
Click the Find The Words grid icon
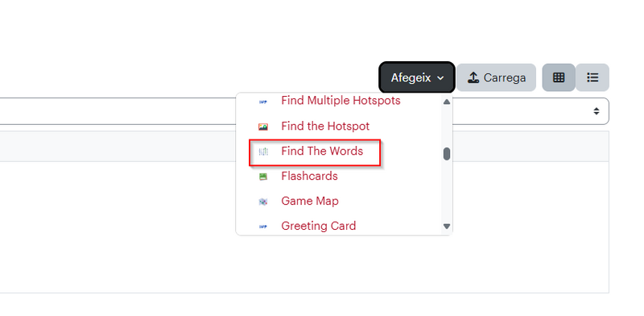tap(263, 152)
